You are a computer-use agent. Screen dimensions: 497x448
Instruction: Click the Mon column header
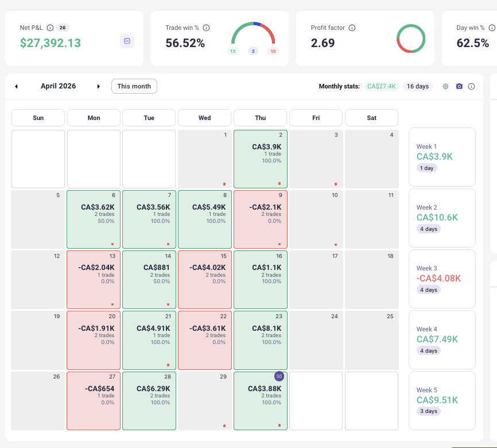click(x=94, y=118)
